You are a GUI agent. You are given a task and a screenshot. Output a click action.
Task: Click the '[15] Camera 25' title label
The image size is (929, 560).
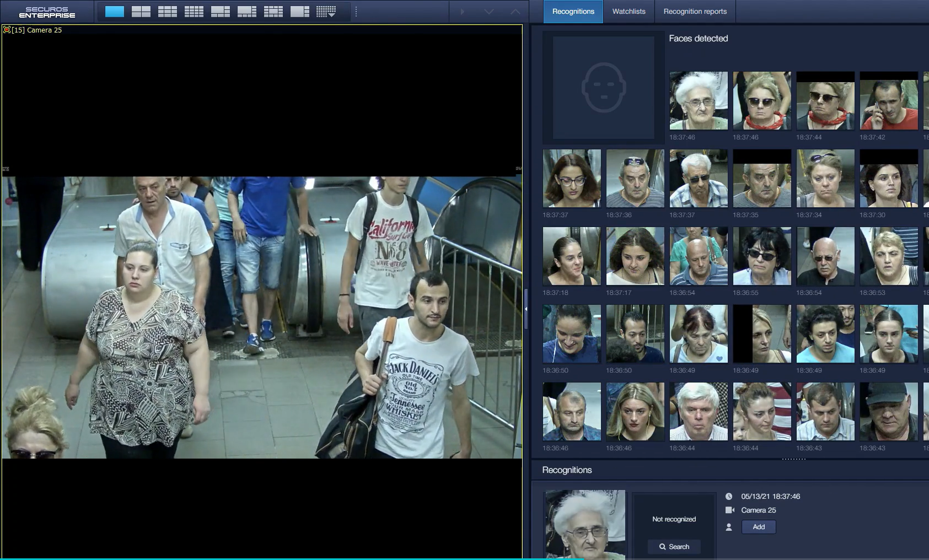(x=37, y=30)
